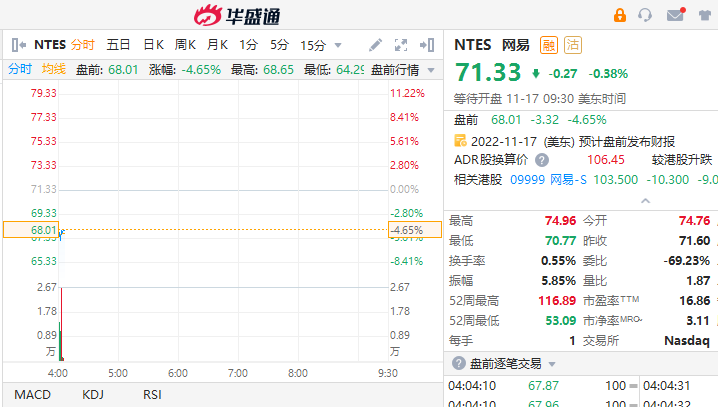
Task: Open ADR conversion price help icon
Action: [542, 160]
